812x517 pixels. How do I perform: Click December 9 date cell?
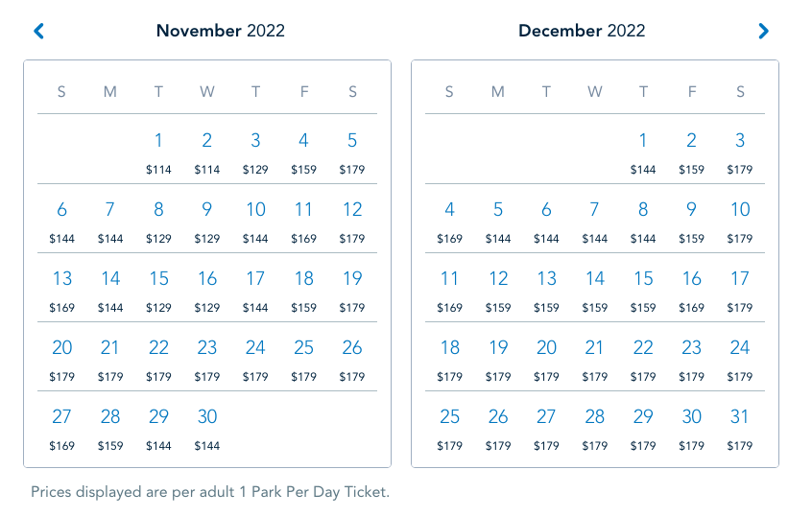(691, 220)
